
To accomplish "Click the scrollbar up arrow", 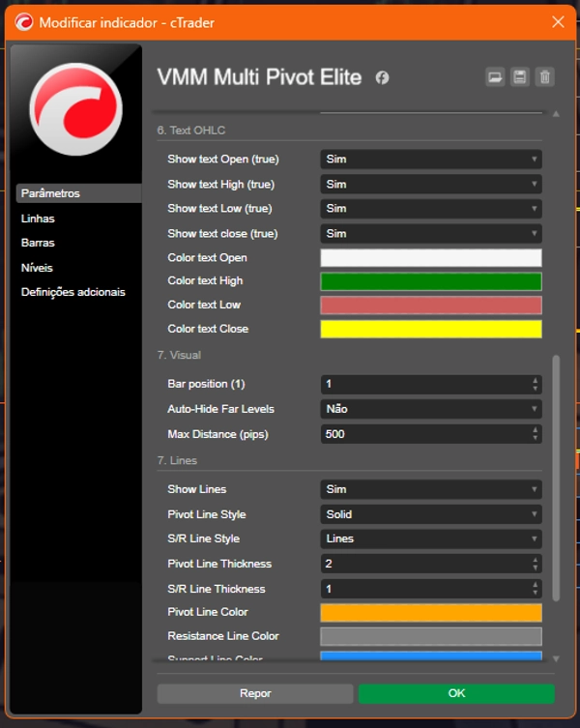I will click(x=556, y=114).
